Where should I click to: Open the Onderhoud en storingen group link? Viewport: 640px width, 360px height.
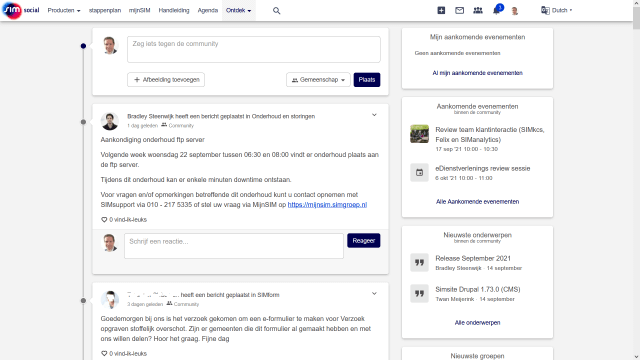(x=283, y=116)
